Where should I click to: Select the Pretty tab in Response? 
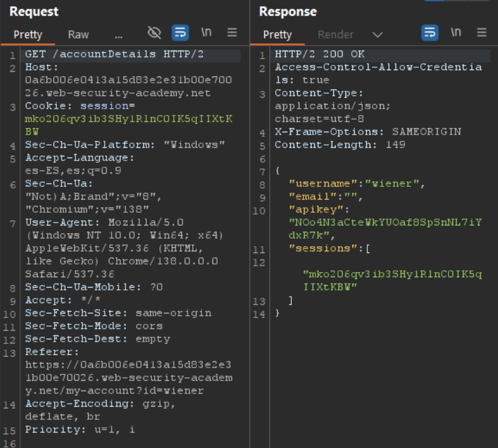pyautogui.click(x=277, y=35)
